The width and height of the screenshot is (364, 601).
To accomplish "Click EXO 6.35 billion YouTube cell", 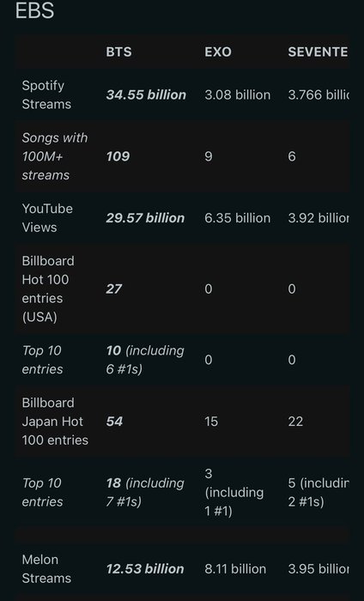I will (x=238, y=218).
